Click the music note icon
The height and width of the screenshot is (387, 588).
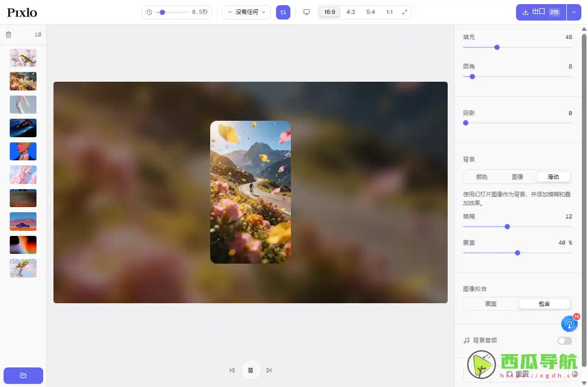coord(467,341)
